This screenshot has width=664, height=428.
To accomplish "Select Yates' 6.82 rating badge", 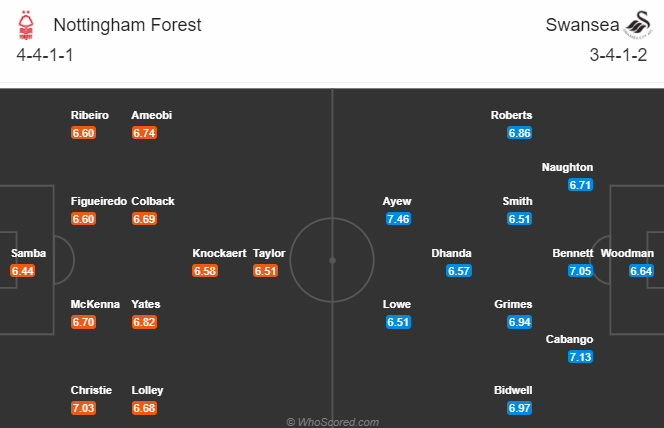I will 144,322.
